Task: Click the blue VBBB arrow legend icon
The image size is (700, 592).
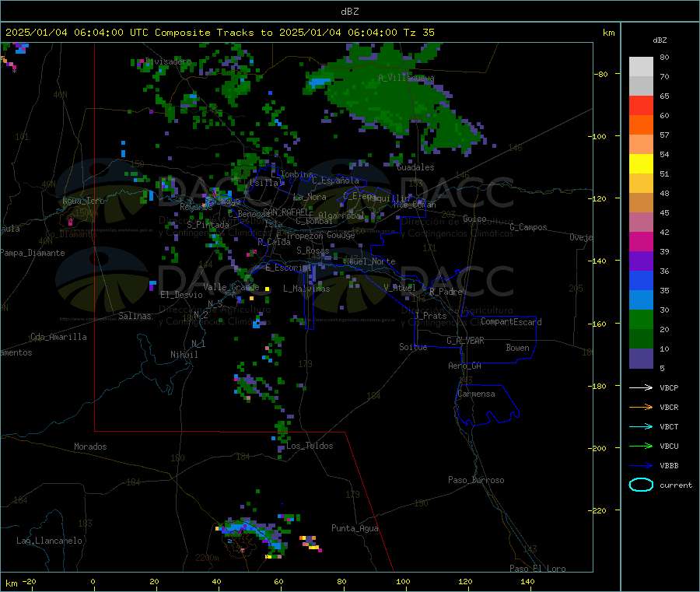Action: (641, 465)
